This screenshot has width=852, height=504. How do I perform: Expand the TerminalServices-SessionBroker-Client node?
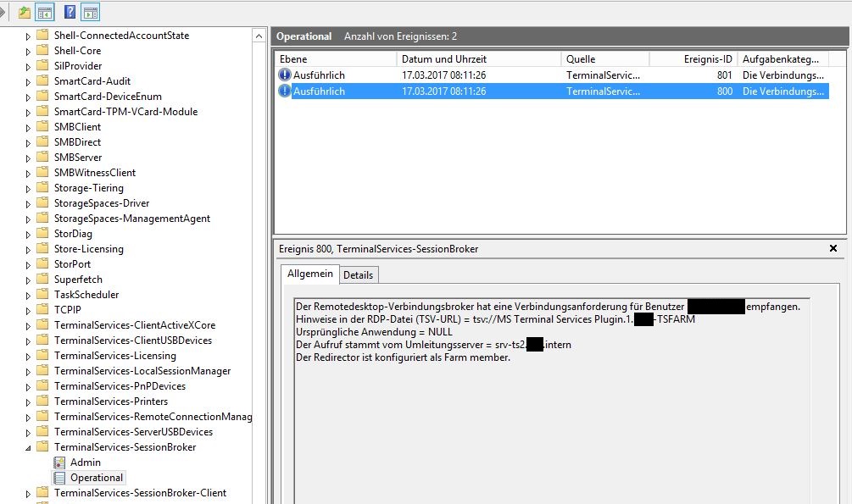coord(27,493)
